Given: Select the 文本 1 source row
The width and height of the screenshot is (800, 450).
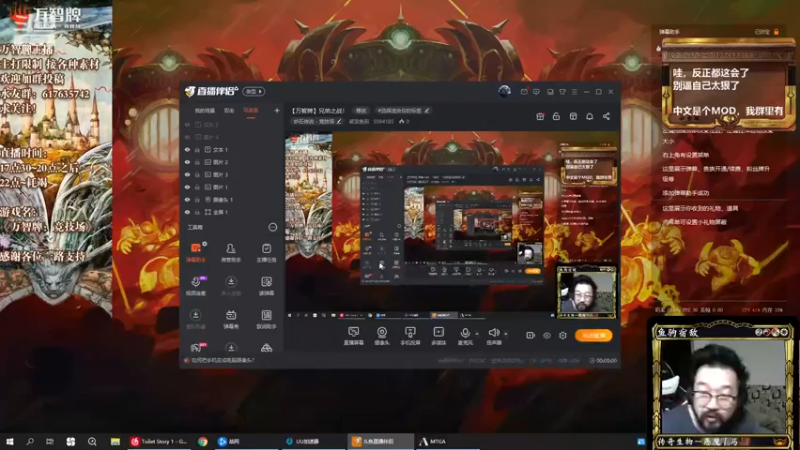Looking at the screenshot, I should click(x=232, y=150).
